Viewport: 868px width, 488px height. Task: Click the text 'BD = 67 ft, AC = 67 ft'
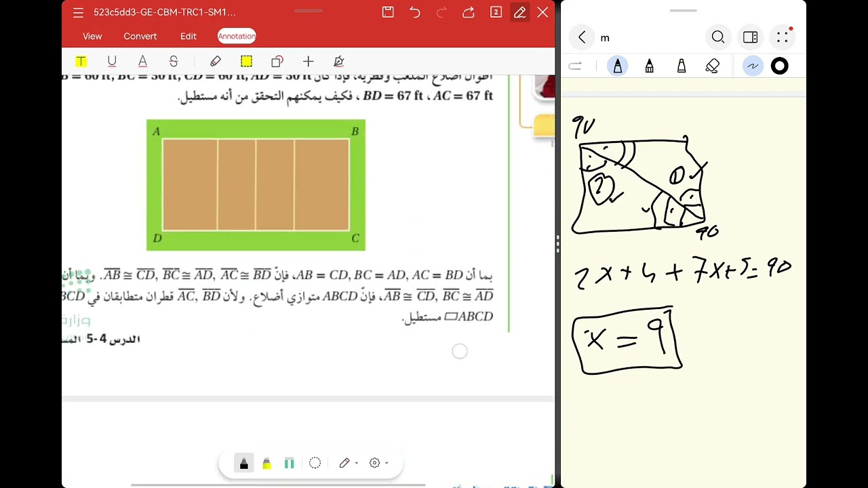point(428,96)
